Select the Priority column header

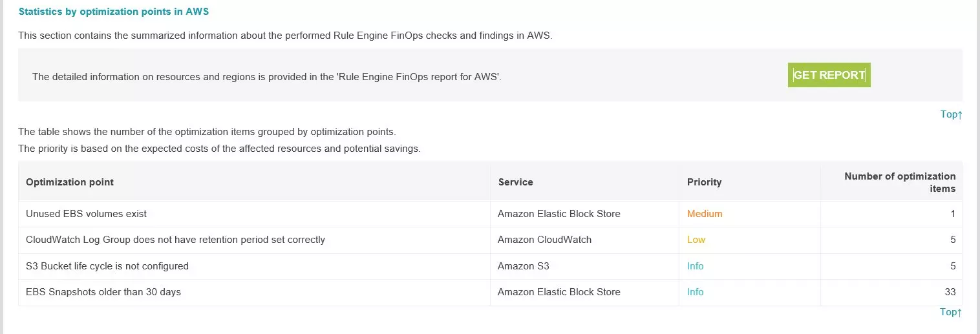[x=704, y=182]
